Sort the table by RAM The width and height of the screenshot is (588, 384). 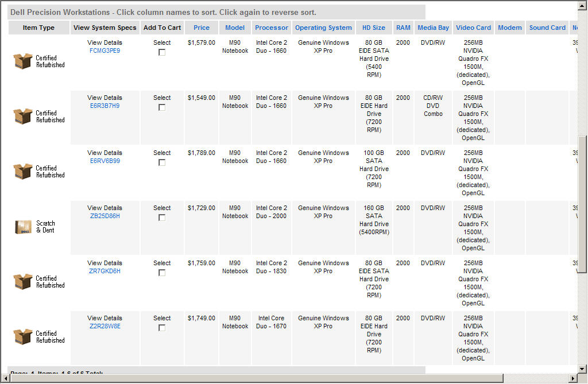click(x=403, y=28)
